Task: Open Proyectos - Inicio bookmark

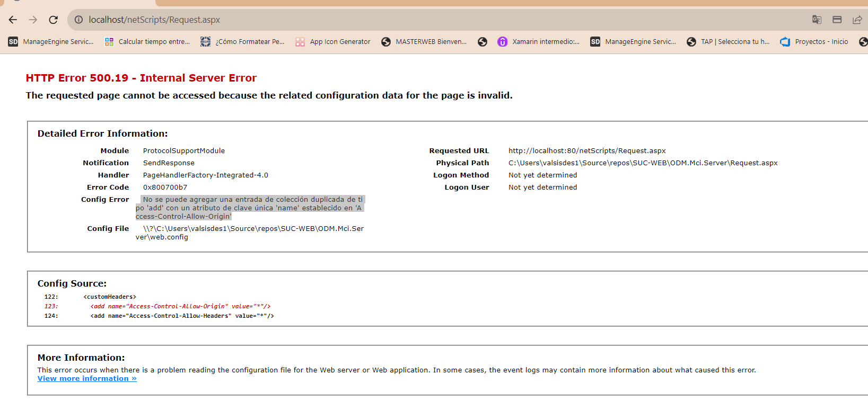Action: coord(814,42)
